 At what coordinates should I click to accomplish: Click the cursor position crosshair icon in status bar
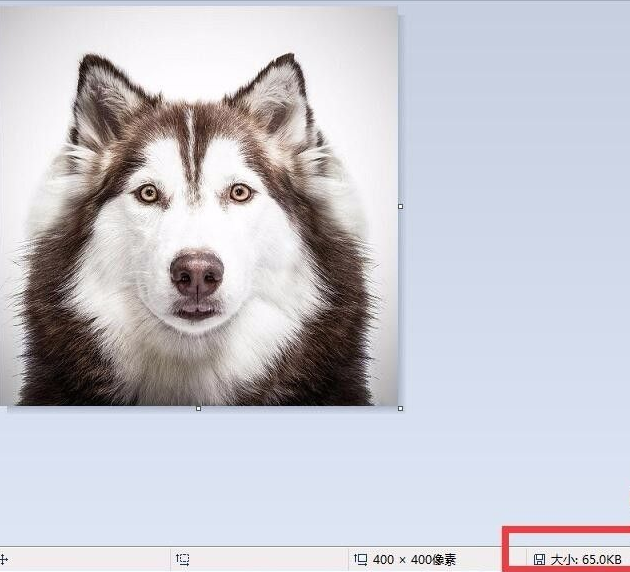(3, 559)
